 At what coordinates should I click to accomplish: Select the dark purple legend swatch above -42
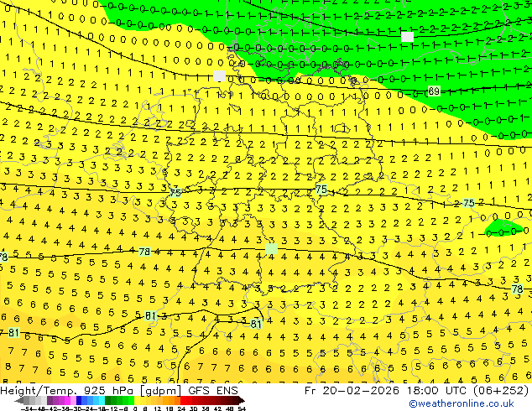click(50, 400)
